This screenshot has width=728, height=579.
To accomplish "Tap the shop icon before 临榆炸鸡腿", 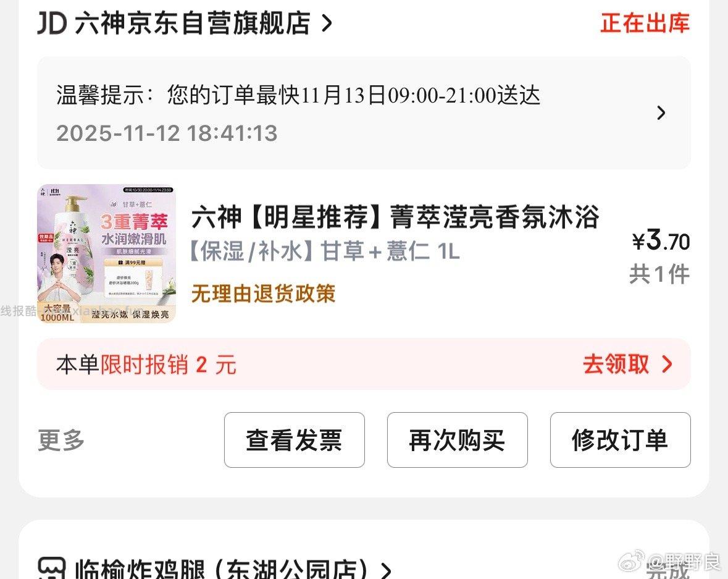I will pyautogui.click(x=51, y=568).
